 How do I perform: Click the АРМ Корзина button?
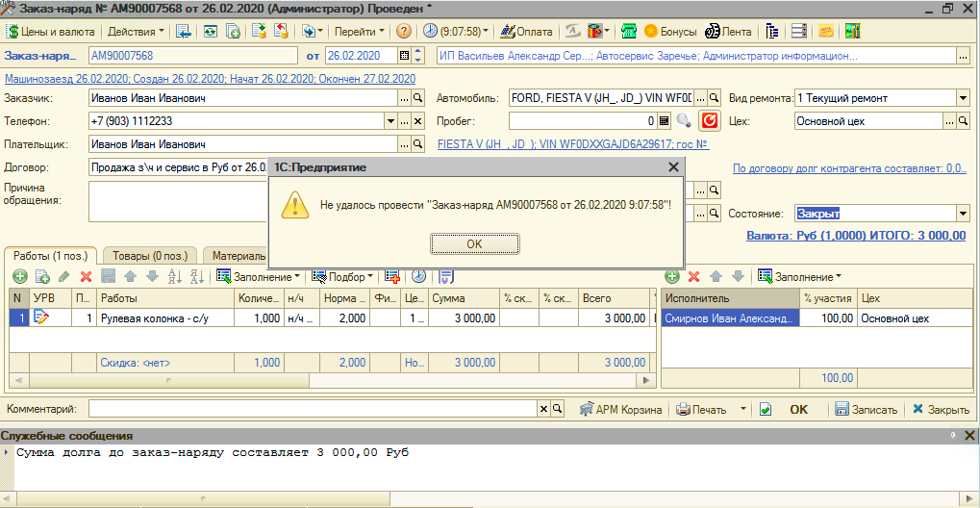click(x=621, y=409)
